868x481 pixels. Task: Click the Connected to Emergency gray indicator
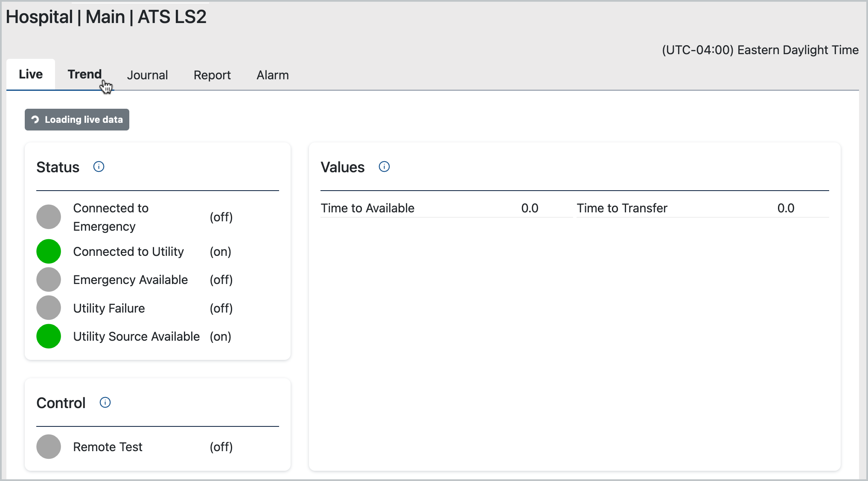pos(49,217)
